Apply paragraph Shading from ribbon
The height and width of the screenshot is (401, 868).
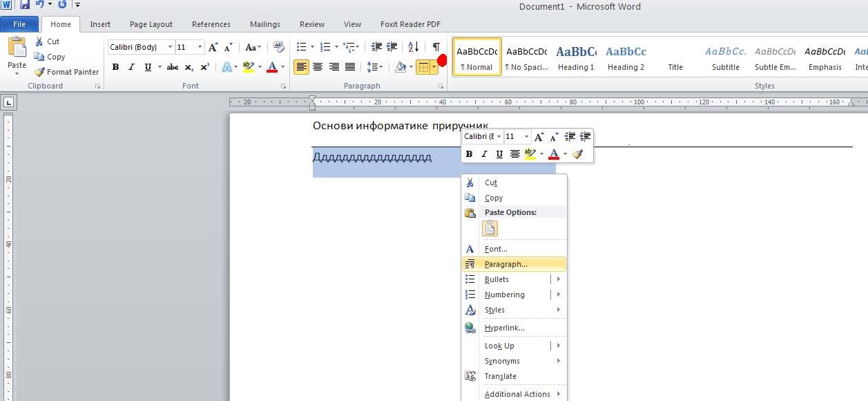(401, 67)
